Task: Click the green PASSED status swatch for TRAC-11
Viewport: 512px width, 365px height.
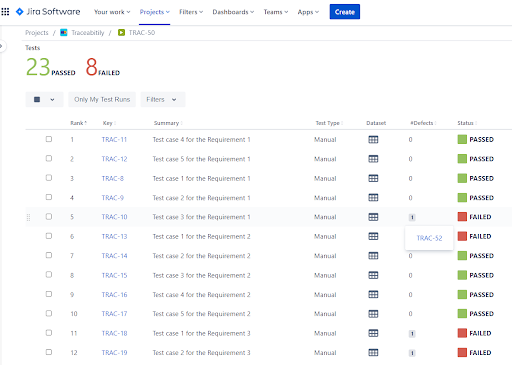Action: [462, 139]
